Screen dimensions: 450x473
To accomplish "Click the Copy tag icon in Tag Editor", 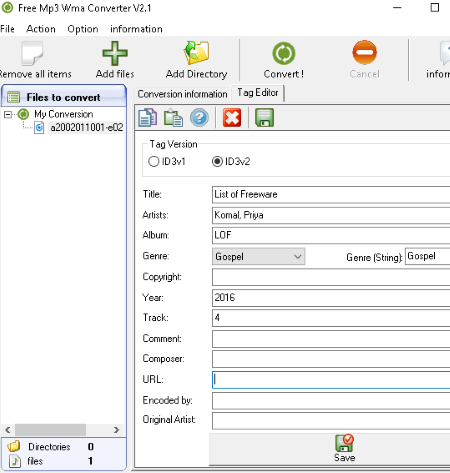I will coord(147,118).
